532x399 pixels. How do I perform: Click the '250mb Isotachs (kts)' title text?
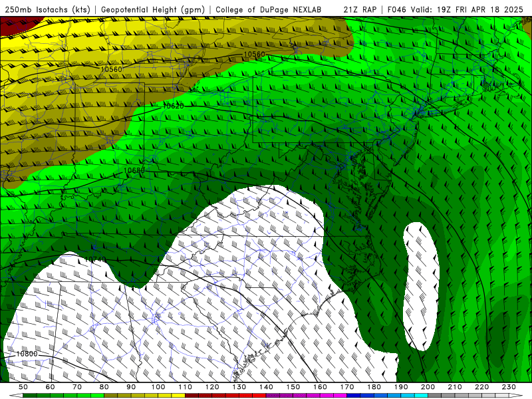tap(48, 10)
